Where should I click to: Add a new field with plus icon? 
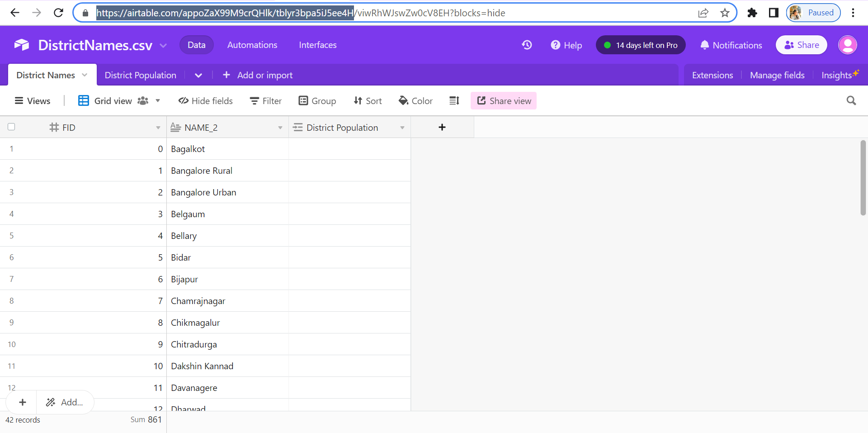point(442,128)
